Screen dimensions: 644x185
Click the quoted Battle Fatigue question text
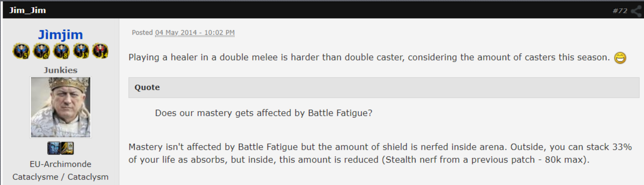264,113
